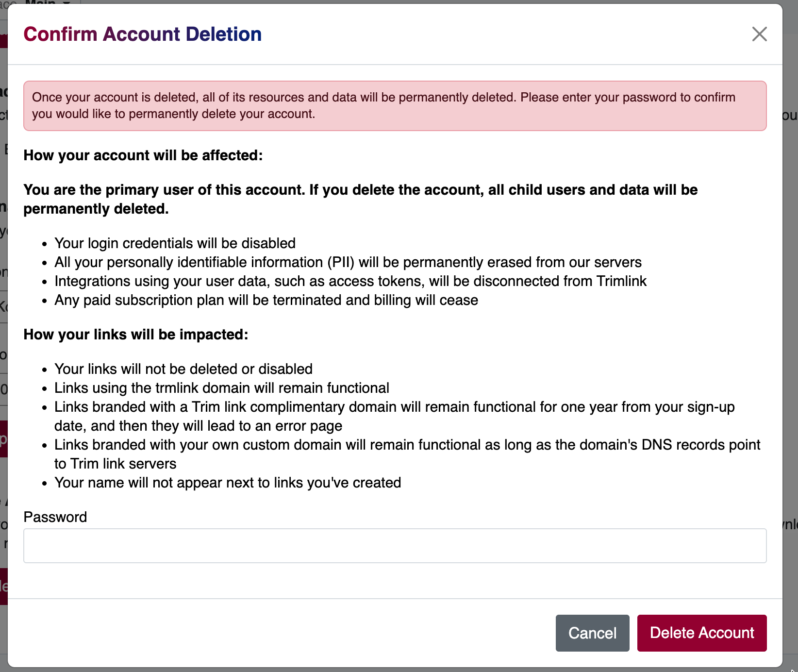Click 'Links using the trmlink domain' bullet
This screenshot has height=672, width=798.
coord(222,388)
